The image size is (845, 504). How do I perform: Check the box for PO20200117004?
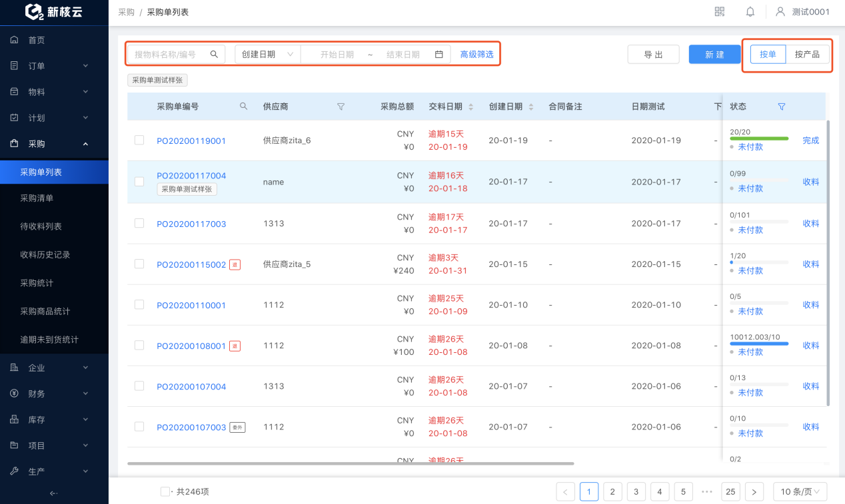click(x=139, y=181)
